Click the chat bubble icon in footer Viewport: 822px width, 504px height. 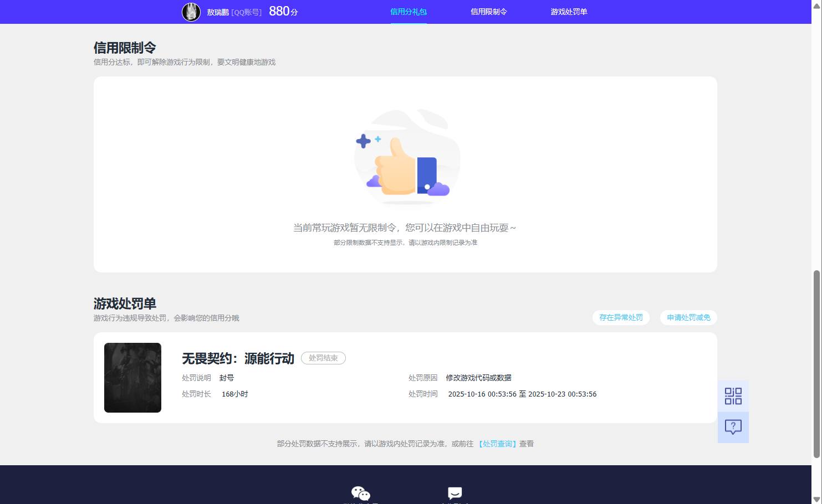pyautogui.click(x=455, y=493)
